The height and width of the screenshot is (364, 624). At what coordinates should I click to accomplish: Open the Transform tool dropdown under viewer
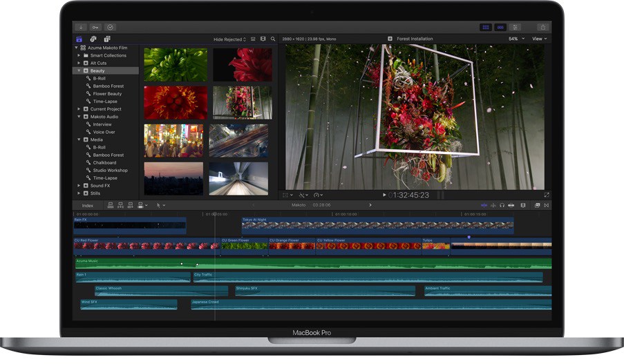(287, 195)
